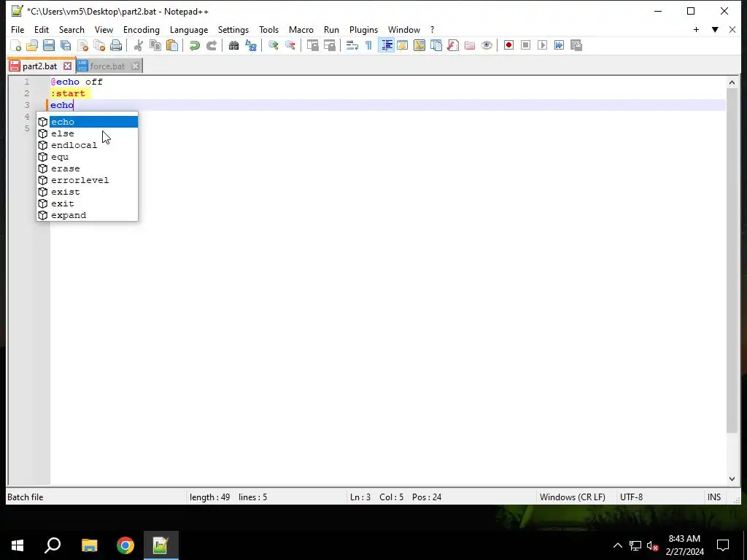Image resolution: width=747 pixels, height=560 pixels.
Task: Click the macro Playback icon
Action: pos(542,45)
